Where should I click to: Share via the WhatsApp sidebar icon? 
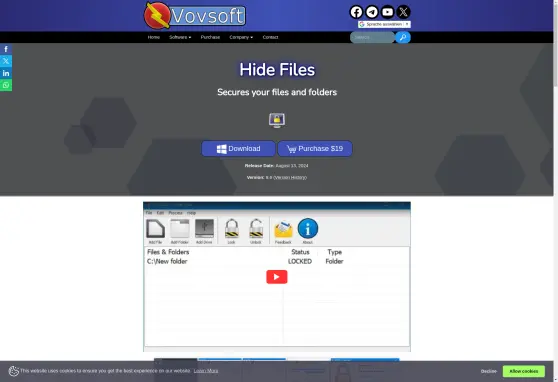click(6, 85)
